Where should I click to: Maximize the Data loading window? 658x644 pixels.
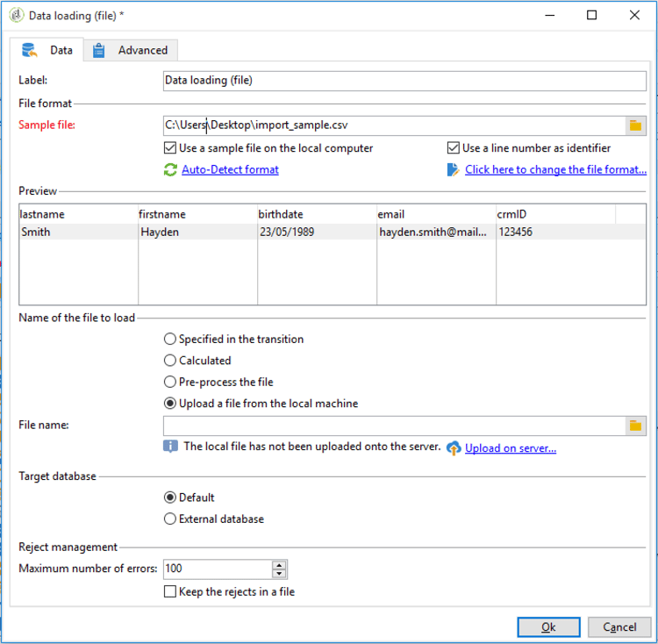591,16
